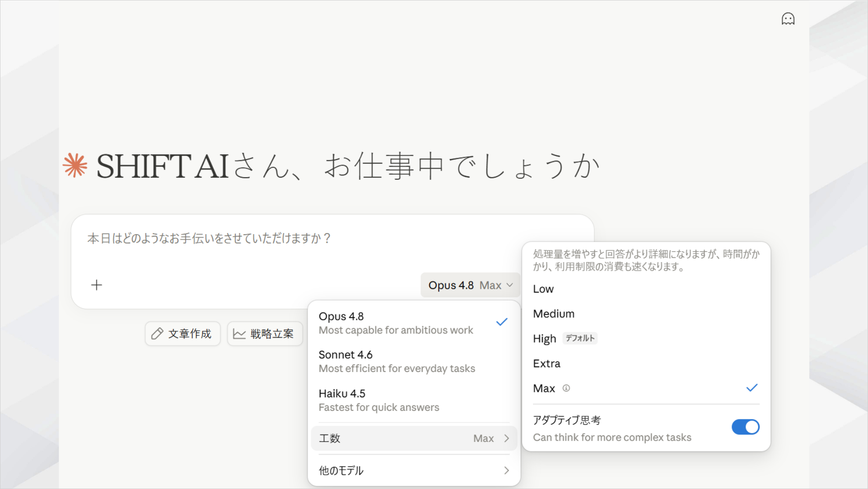This screenshot has height=489, width=868.
Task: Click the plus attachment icon
Action: 97,285
